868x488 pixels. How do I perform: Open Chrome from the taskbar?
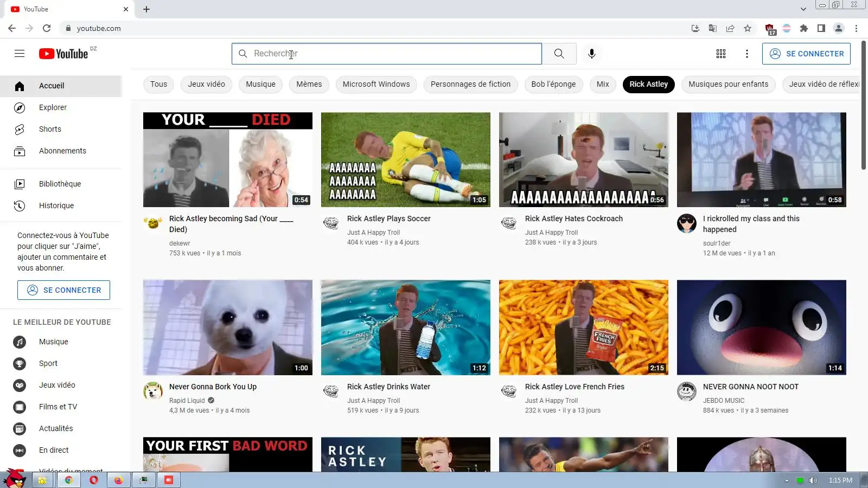(69, 480)
